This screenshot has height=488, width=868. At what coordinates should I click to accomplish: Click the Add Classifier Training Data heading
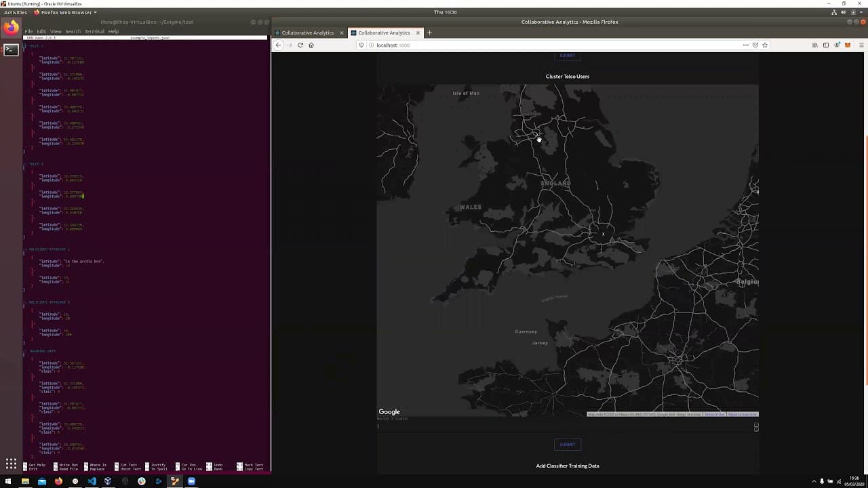[x=568, y=466]
